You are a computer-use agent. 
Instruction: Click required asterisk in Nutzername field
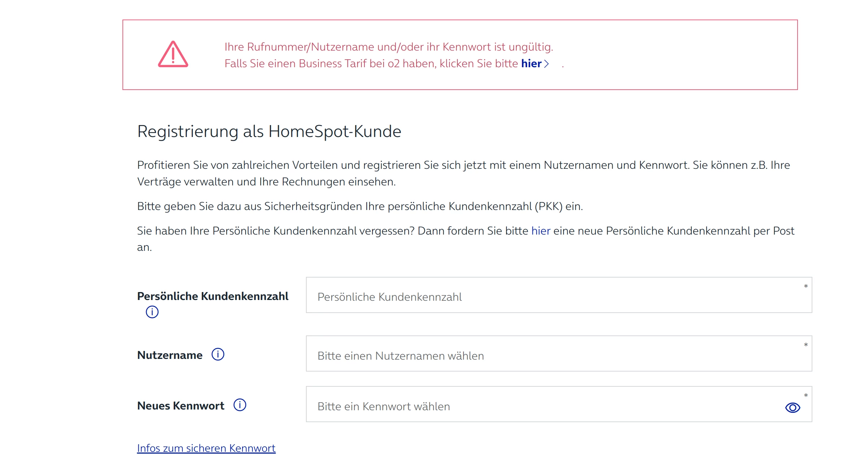806,345
